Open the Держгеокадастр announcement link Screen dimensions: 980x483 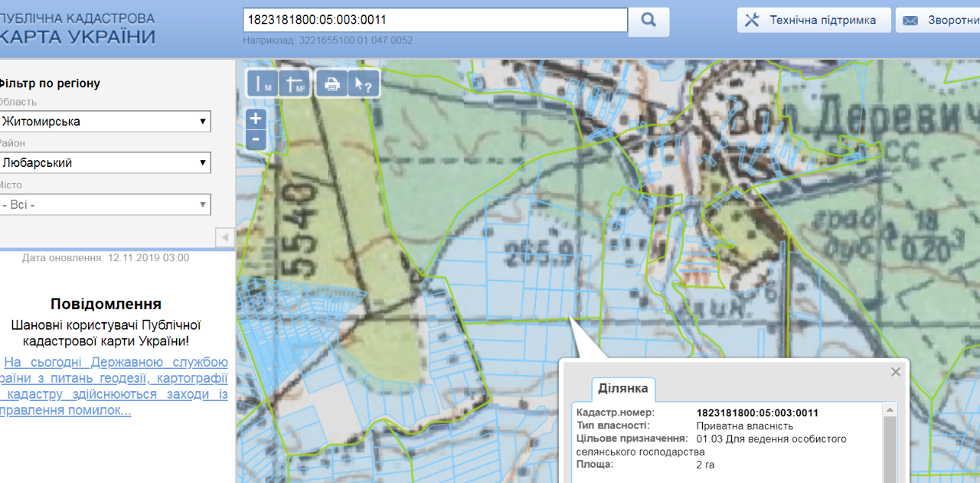[115, 387]
